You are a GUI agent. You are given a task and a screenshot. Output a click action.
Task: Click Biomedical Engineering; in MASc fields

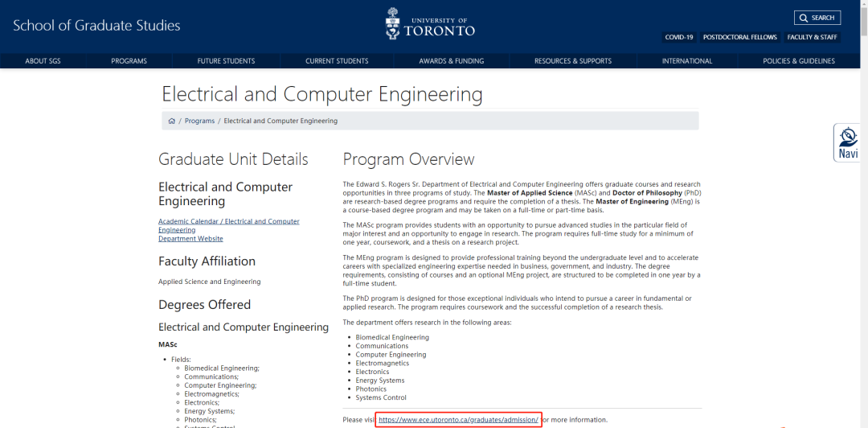[x=222, y=368]
